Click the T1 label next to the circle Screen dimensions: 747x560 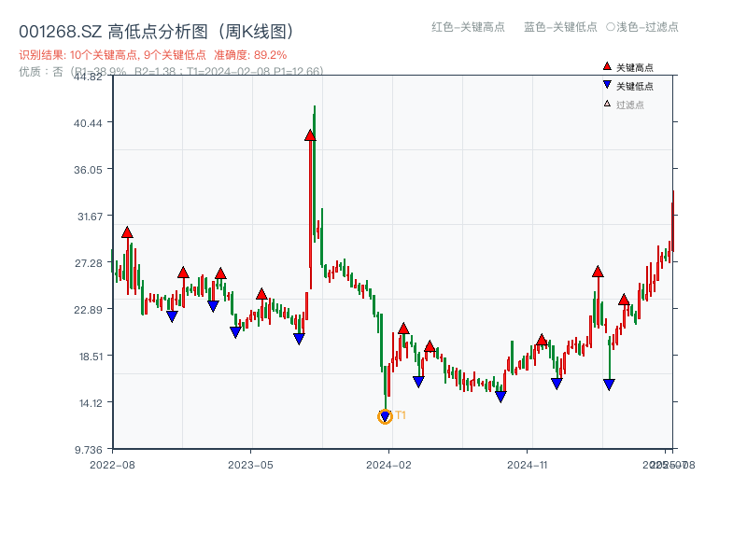(400, 413)
